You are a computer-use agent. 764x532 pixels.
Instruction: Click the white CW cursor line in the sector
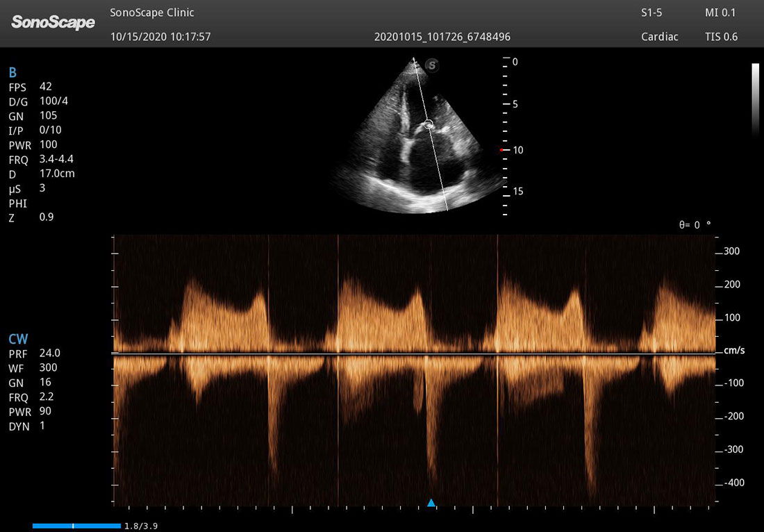coord(430,134)
